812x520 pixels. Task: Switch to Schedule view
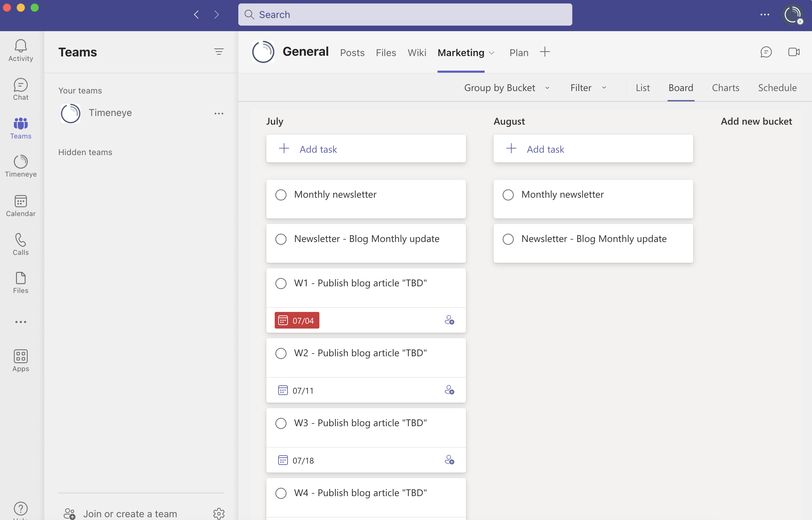point(777,88)
